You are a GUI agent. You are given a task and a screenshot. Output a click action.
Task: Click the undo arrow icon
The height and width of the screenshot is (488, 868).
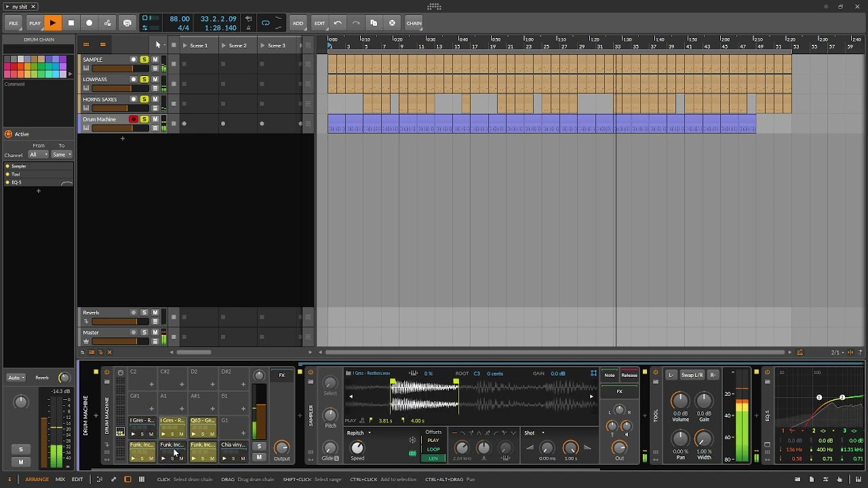point(338,23)
